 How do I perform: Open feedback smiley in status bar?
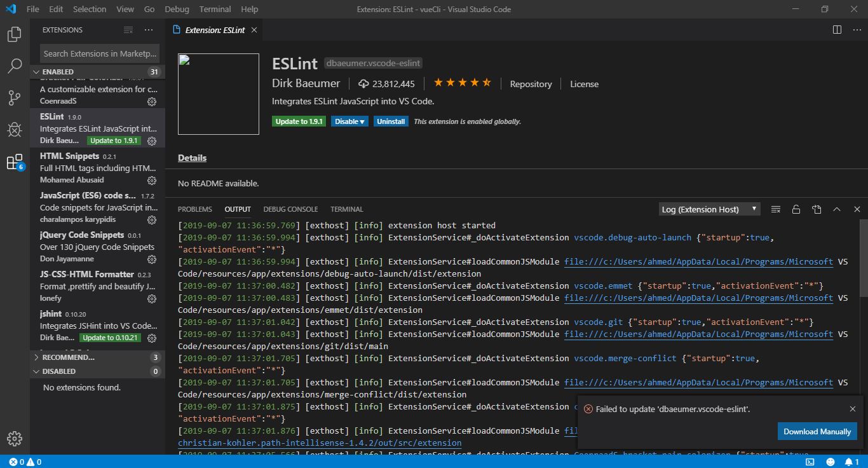point(831,462)
